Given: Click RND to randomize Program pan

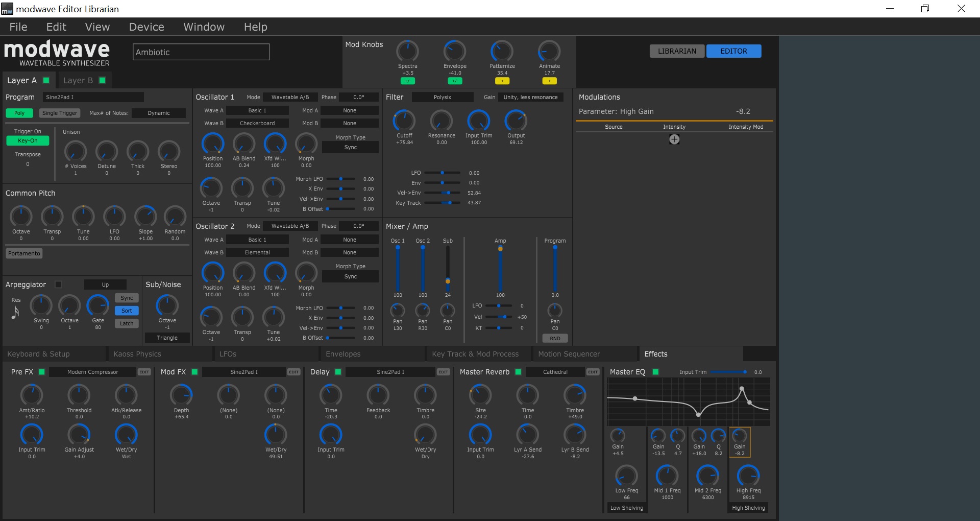Looking at the screenshot, I should (555, 338).
